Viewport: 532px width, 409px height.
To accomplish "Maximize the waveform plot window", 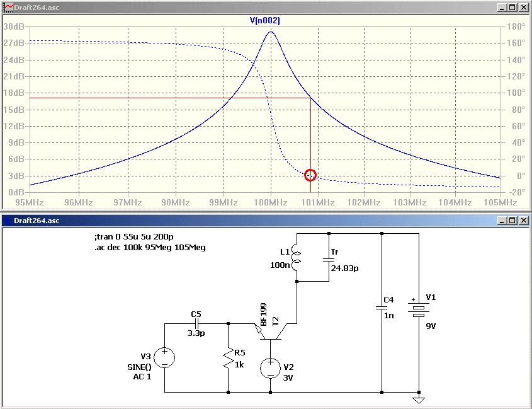I will pyautogui.click(x=512, y=7).
